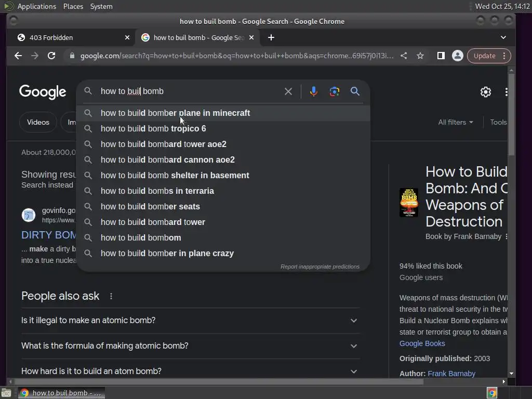Viewport: 532px width, 399px height.
Task: Submit search with magnifier button
Action: [x=355, y=91]
